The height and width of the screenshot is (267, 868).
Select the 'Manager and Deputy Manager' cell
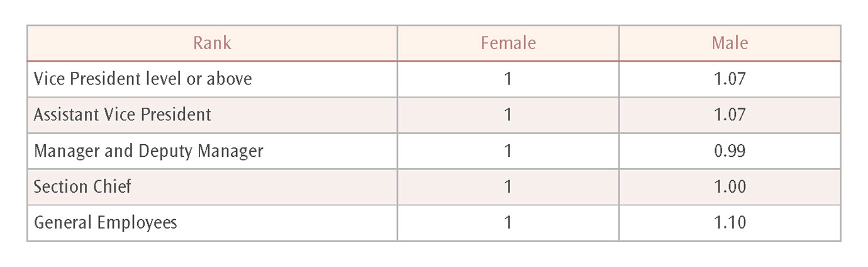(x=148, y=151)
